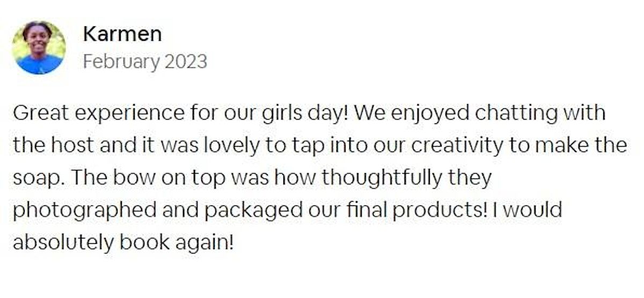Click the word "creativity" in the review
The height and width of the screenshot is (298, 644).
click(456, 146)
